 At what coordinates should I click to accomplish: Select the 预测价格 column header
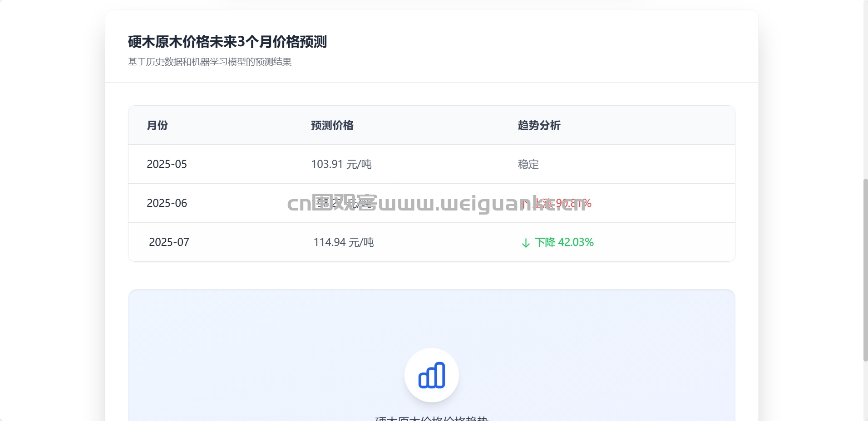[332, 125]
